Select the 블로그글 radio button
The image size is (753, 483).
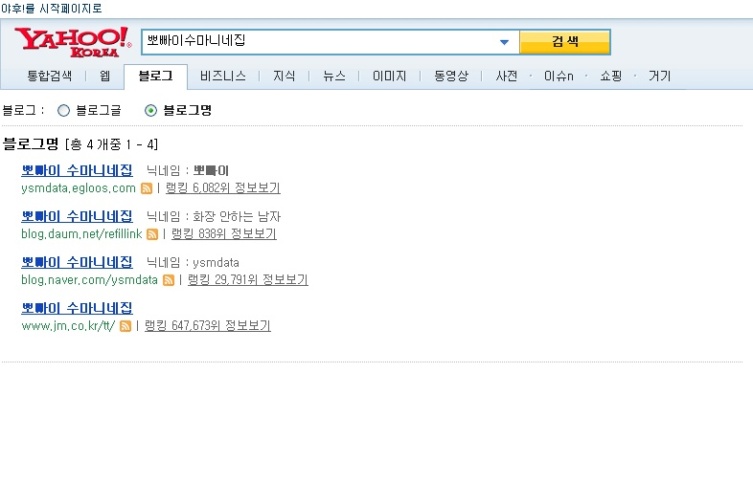pyautogui.click(x=63, y=111)
